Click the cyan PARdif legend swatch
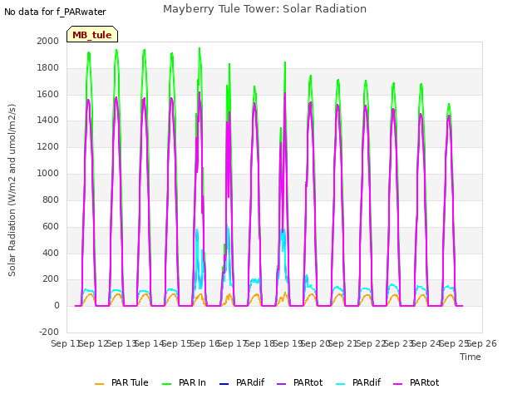This screenshot has height=399, width=532. (x=340, y=384)
